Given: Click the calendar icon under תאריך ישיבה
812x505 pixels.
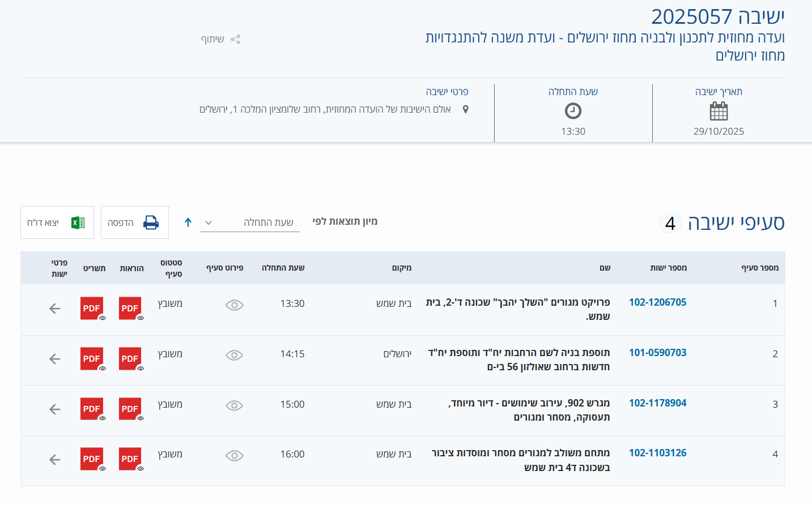Looking at the screenshot, I should click(719, 111).
